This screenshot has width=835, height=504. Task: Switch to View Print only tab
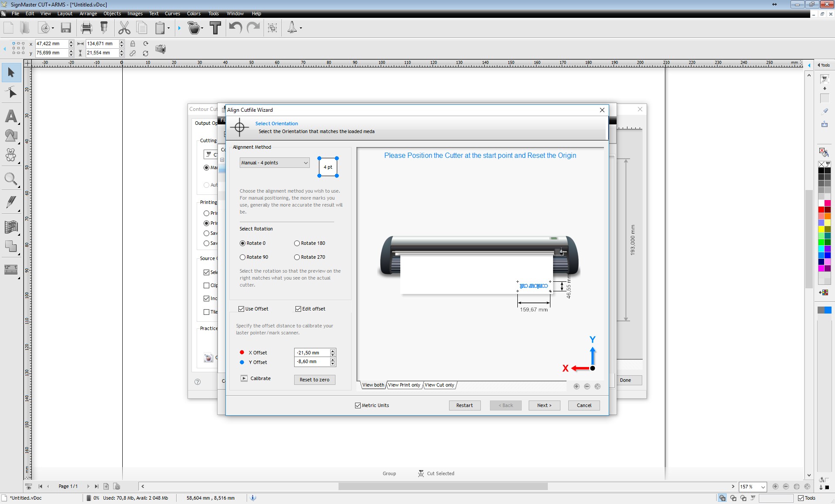point(404,385)
